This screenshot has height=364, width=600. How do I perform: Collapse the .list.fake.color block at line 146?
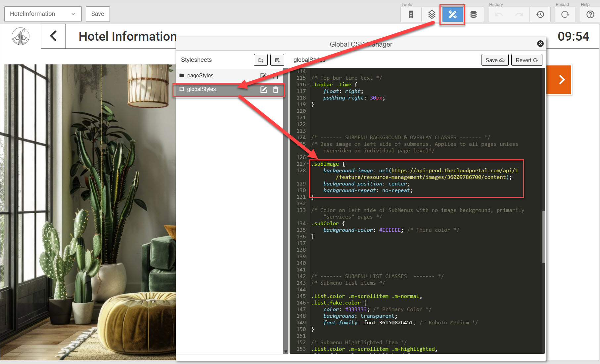point(308,303)
